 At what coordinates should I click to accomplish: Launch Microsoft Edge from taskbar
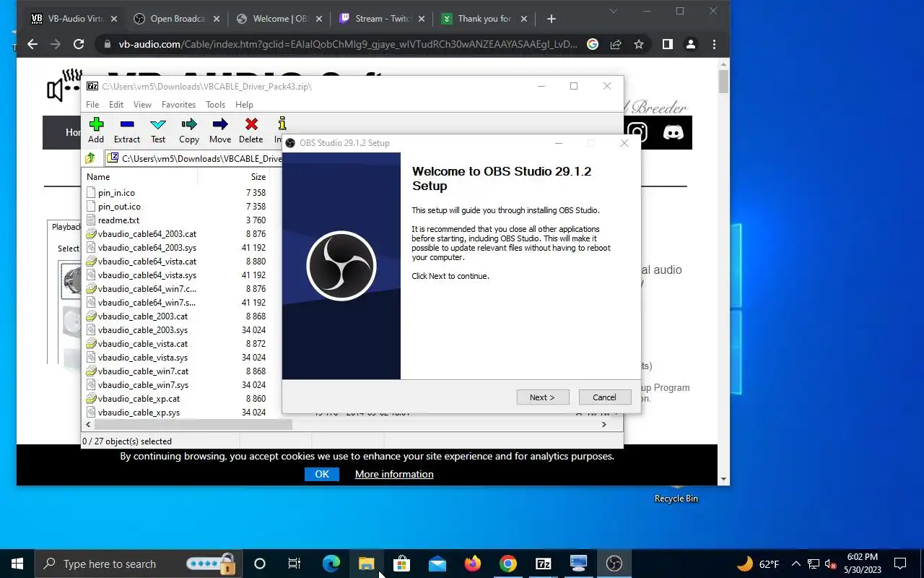tap(331, 564)
